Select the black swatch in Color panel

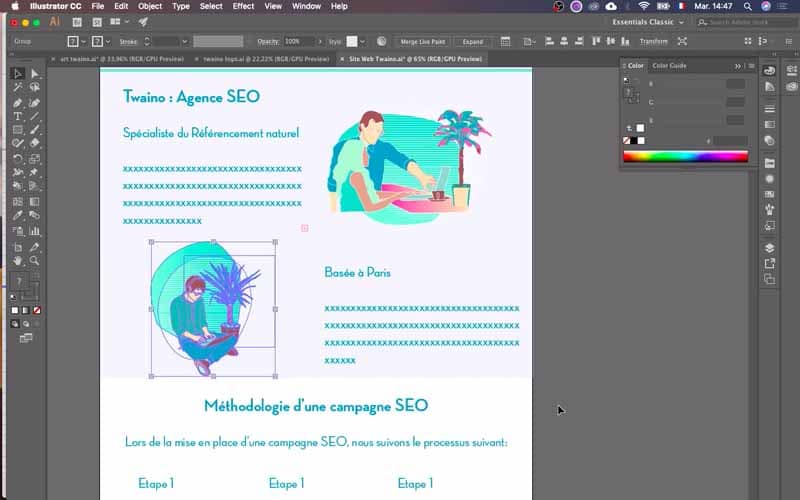634,141
